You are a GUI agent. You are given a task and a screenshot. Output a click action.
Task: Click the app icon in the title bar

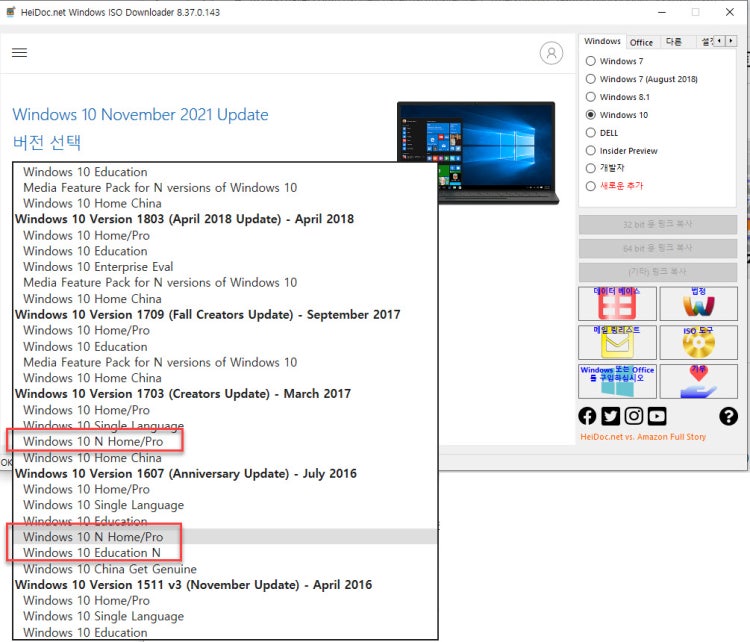pos(11,12)
